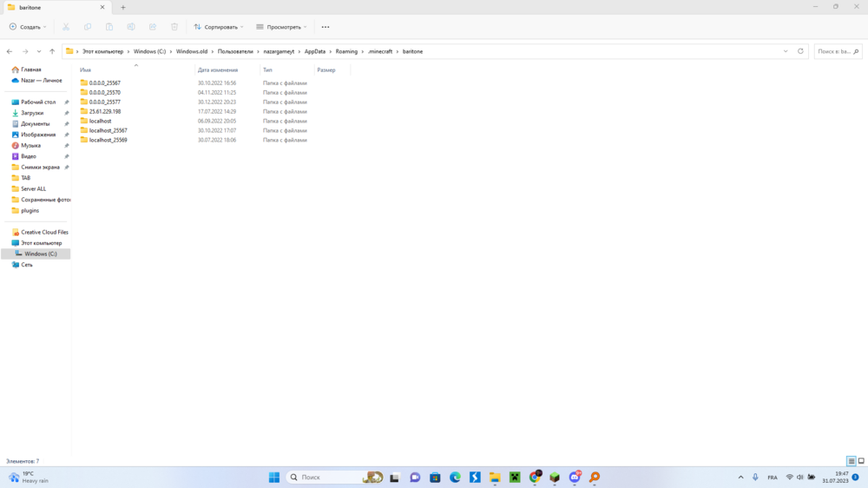The height and width of the screenshot is (488, 868).
Task: Expand address bar history dropdown
Action: 786,51
